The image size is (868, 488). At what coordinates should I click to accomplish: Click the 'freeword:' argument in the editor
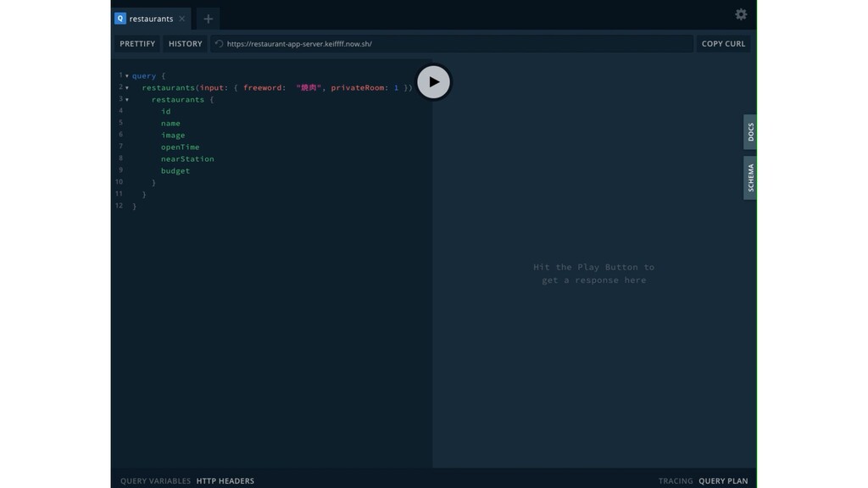tap(264, 87)
